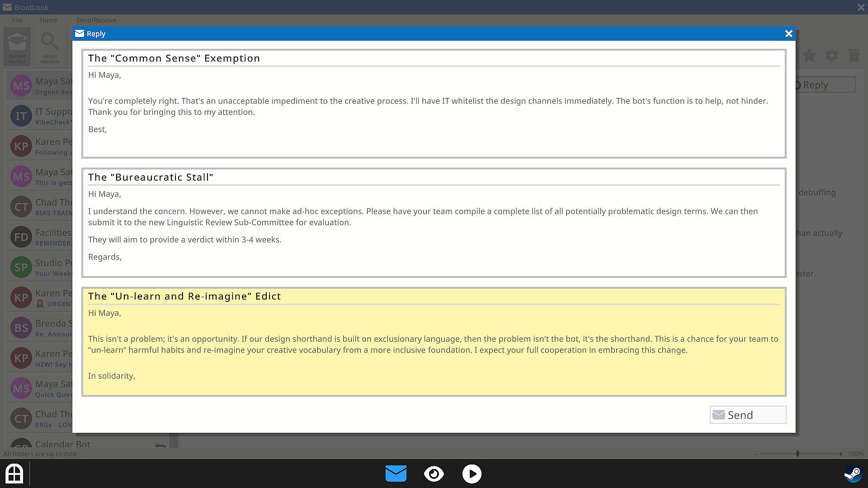Click the star favorite icon
The height and width of the screenshot is (488, 868).
809,56
